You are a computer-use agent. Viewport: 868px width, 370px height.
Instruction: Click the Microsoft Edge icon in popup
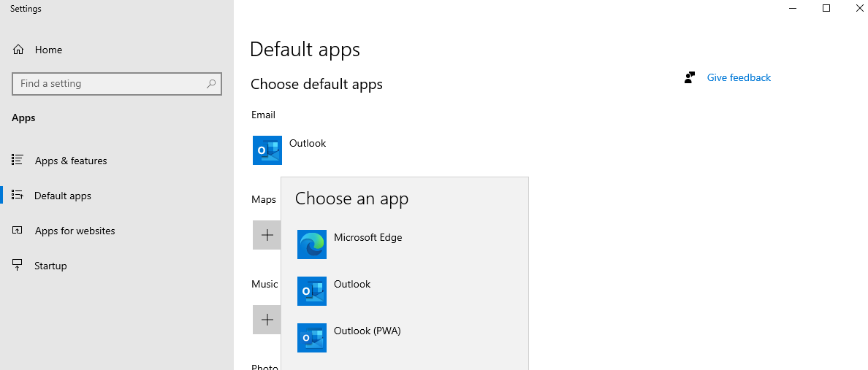pos(312,244)
